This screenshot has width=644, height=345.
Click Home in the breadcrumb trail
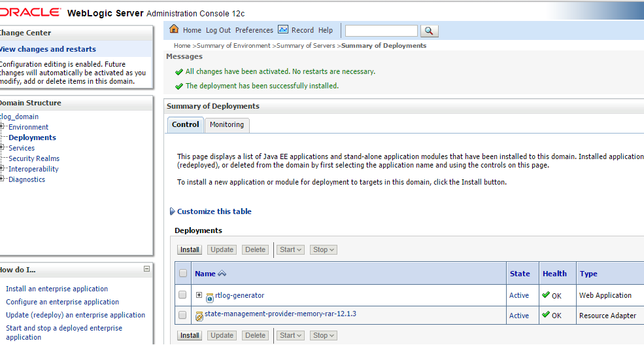(x=182, y=46)
